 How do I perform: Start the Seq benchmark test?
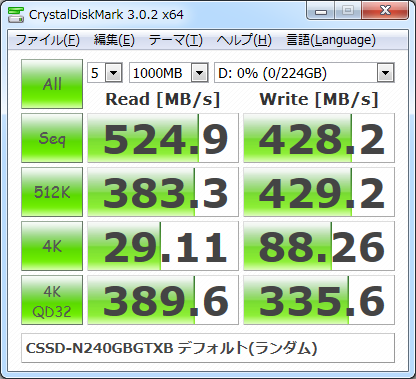52,138
